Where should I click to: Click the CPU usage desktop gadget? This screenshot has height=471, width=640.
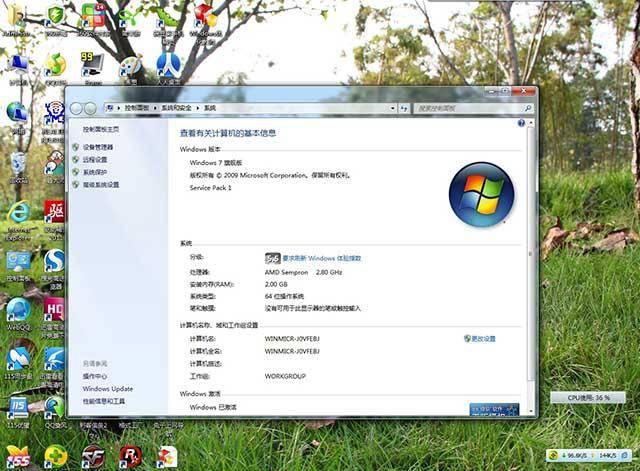point(588,397)
